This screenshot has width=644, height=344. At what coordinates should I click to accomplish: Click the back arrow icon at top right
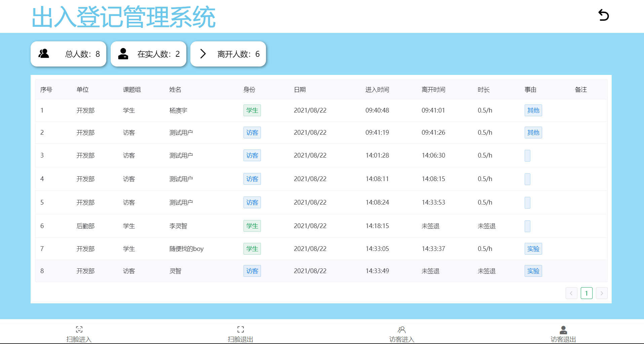coord(604,15)
